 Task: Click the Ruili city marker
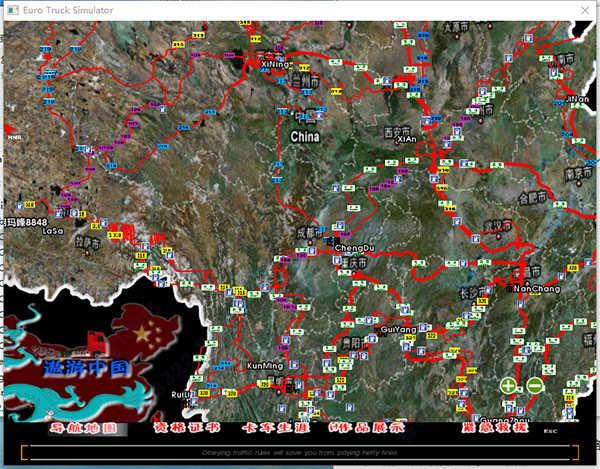182,393
